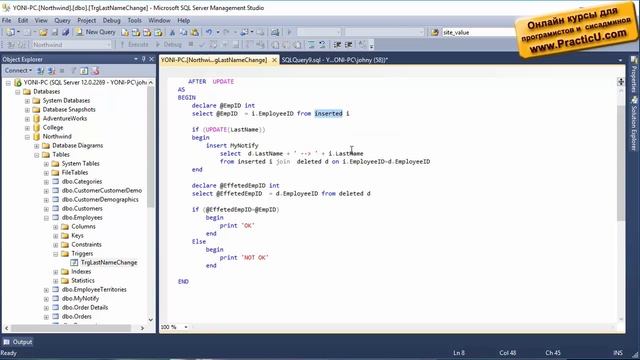The height and width of the screenshot is (360, 640).
Task: Open the 100 % zoom dropdown
Action: pyautogui.click(x=186, y=327)
